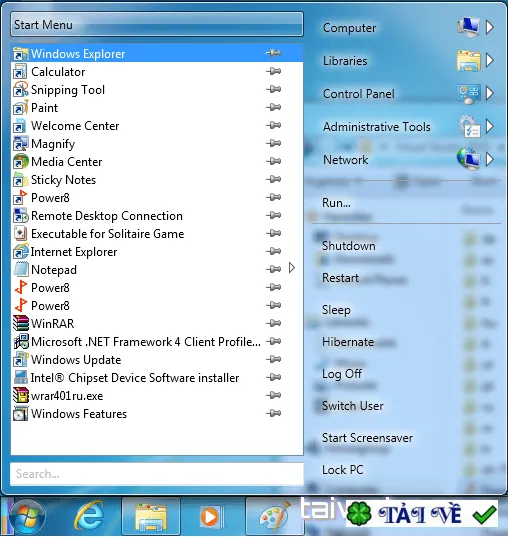The width and height of the screenshot is (508, 537).
Task: Expand the Libraries submenu arrow
Action: point(490,60)
